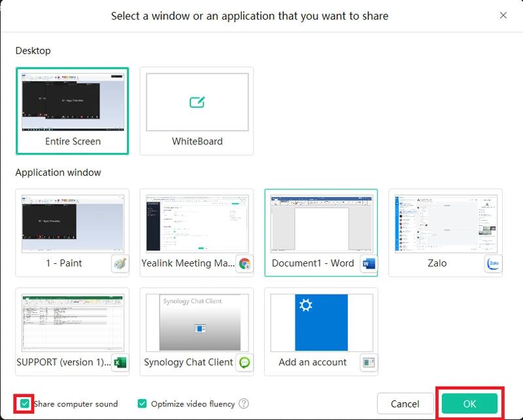Viewport: 523px width, 420px height.
Task: Choose the SUPPORT (version 1) spreadsheet preview
Action: (73, 322)
